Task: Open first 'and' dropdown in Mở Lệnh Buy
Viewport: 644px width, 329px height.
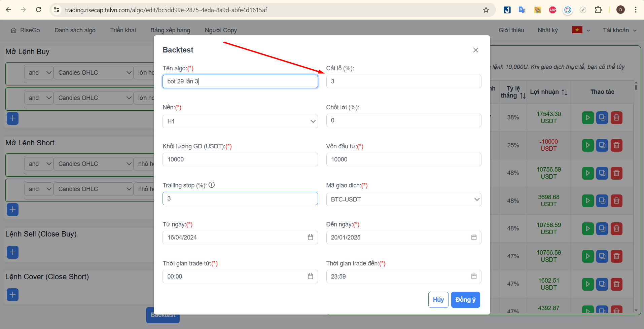Action: tap(39, 73)
